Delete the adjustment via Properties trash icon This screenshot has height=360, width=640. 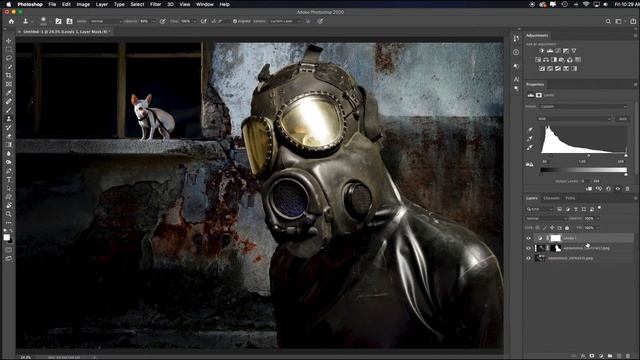[x=627, y=189]
